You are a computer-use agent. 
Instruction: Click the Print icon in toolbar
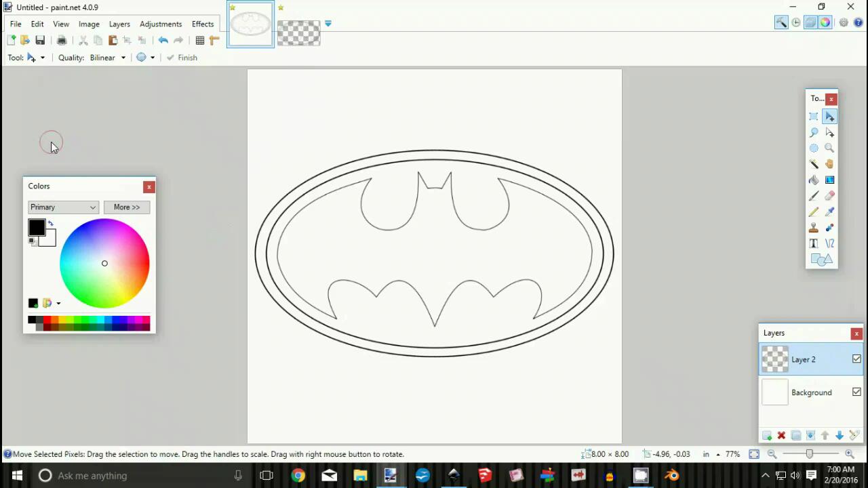pyautogui.click(x=62, y=41)
